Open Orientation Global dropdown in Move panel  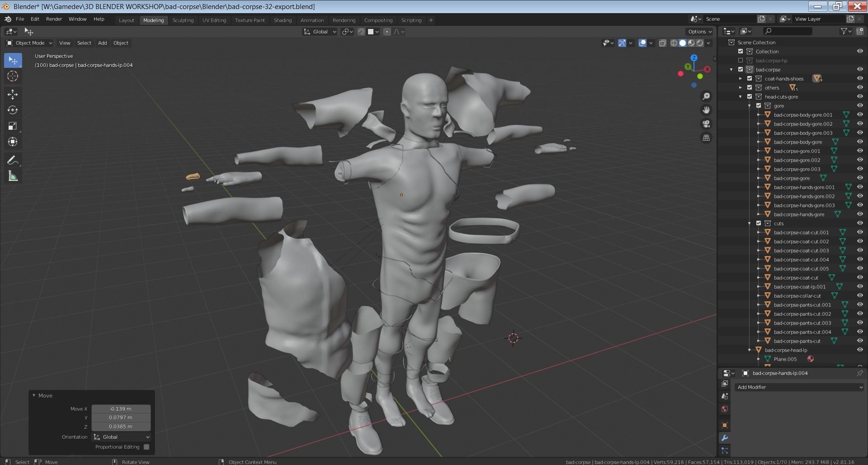pos(121,437)
